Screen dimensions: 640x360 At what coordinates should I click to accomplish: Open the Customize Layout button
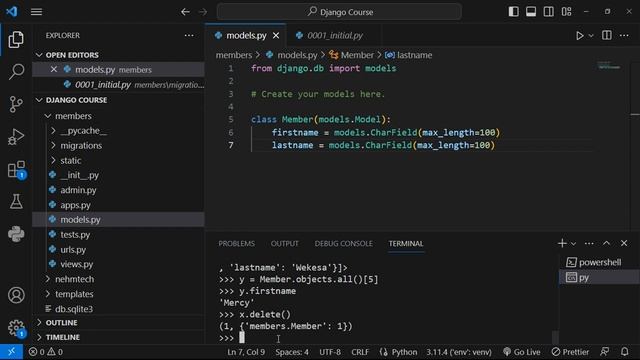tap(566, 12)
